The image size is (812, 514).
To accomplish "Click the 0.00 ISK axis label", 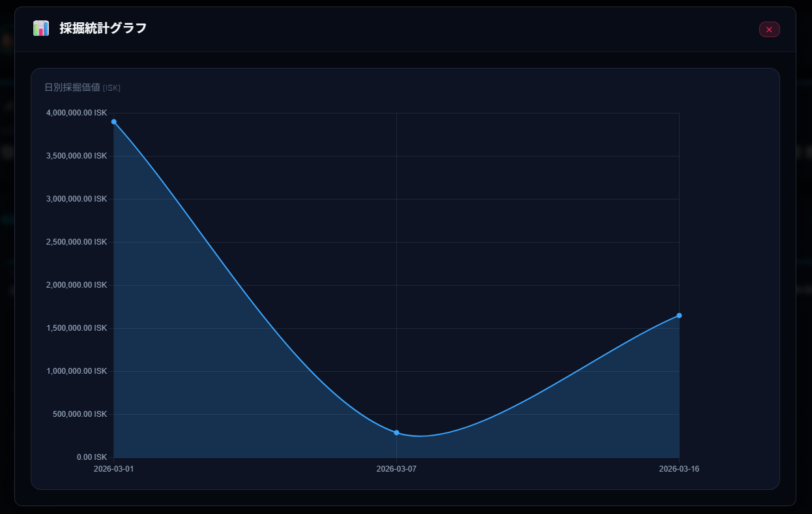I will [91, 457].
